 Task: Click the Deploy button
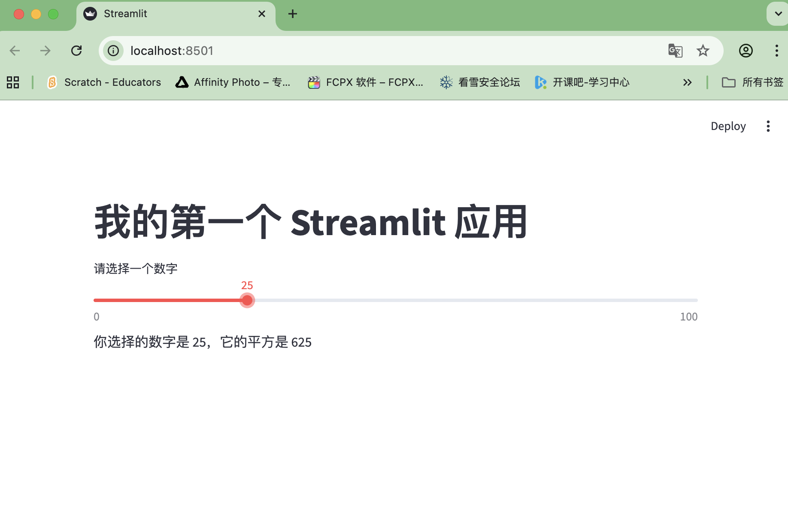728,126
